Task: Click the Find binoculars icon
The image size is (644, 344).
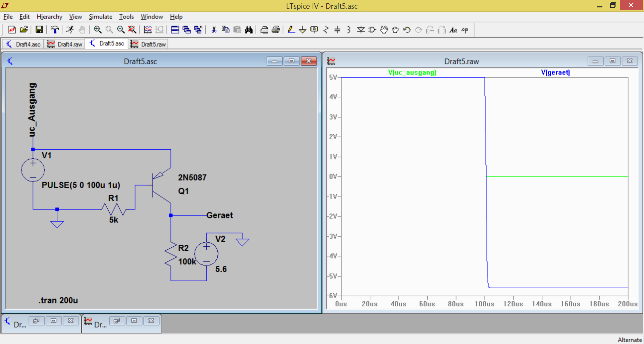Action: tap(249, 30)
